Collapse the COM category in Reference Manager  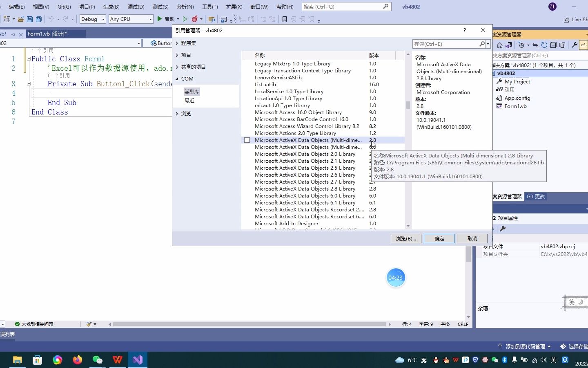[177, 79]
